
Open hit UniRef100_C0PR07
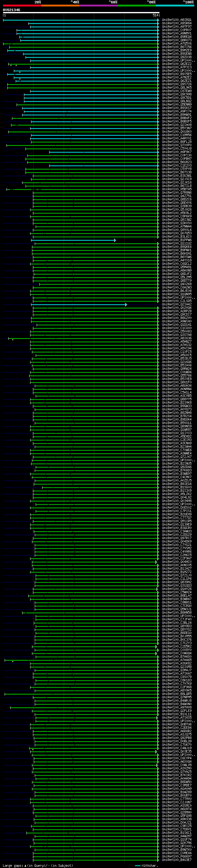tap(176, 30)
